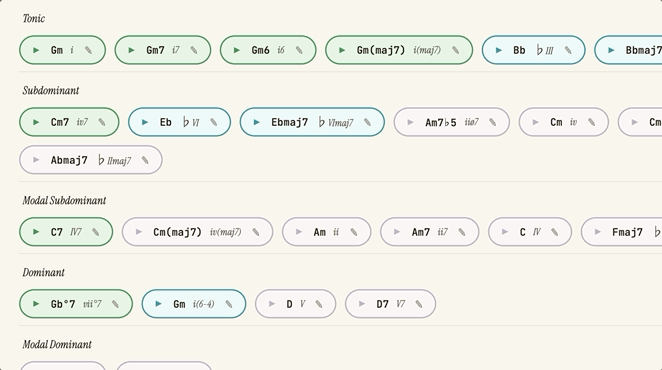Viewport: 662px width, 370px height.
Task: Play the Gb°7 diminished chord
Action: [36, 304]
